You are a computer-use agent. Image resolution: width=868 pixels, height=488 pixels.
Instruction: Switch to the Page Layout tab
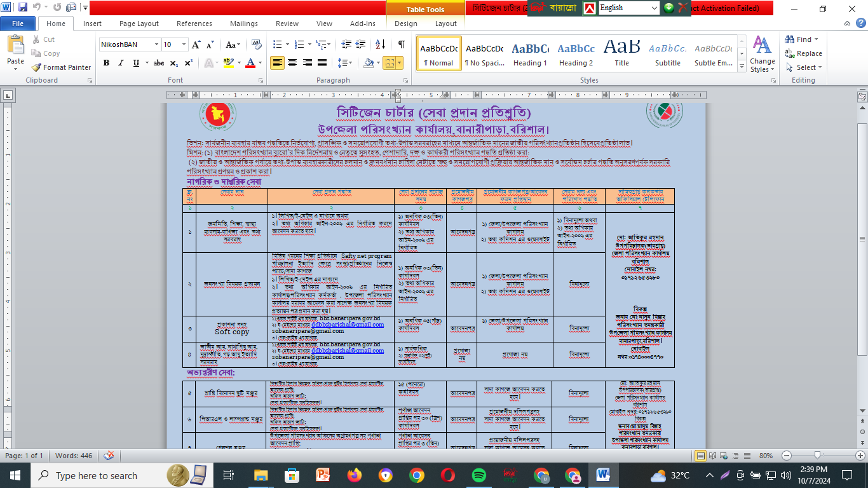click(139, 24)
